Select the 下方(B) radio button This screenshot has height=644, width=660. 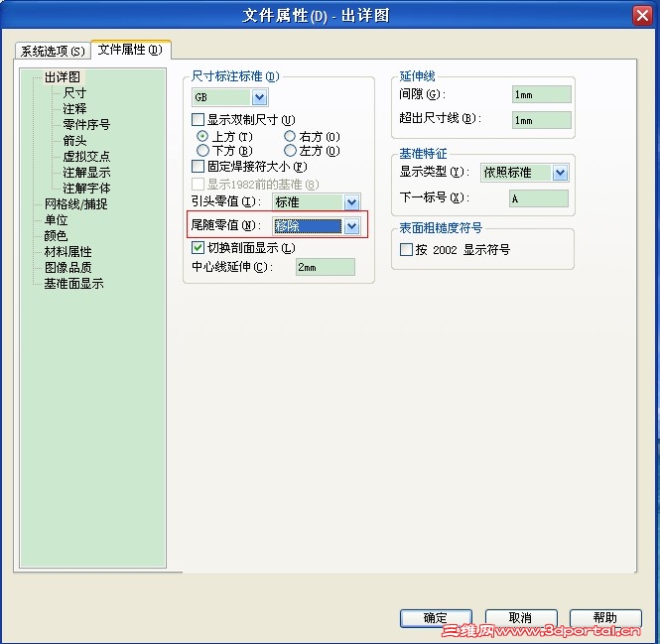coord(202,150)
